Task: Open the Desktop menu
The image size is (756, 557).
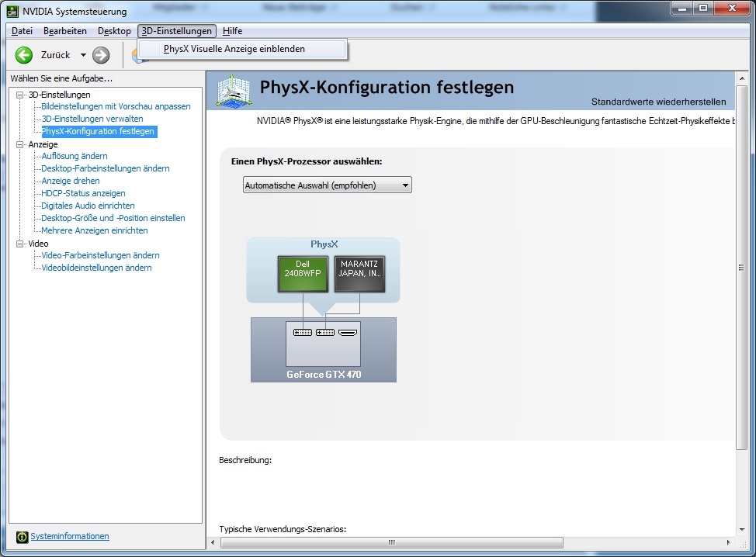Action: pos(114,31)
